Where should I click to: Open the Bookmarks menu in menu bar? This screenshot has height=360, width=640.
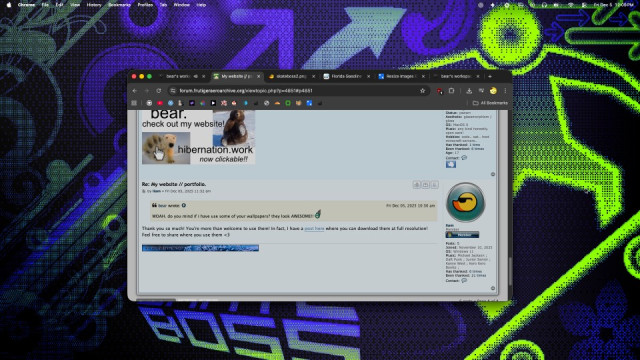pos(119,5)
